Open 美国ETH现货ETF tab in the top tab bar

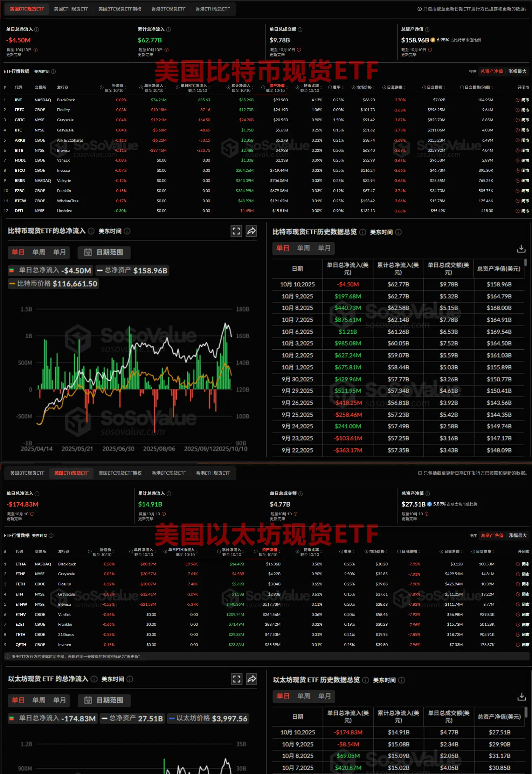point(71,9)
